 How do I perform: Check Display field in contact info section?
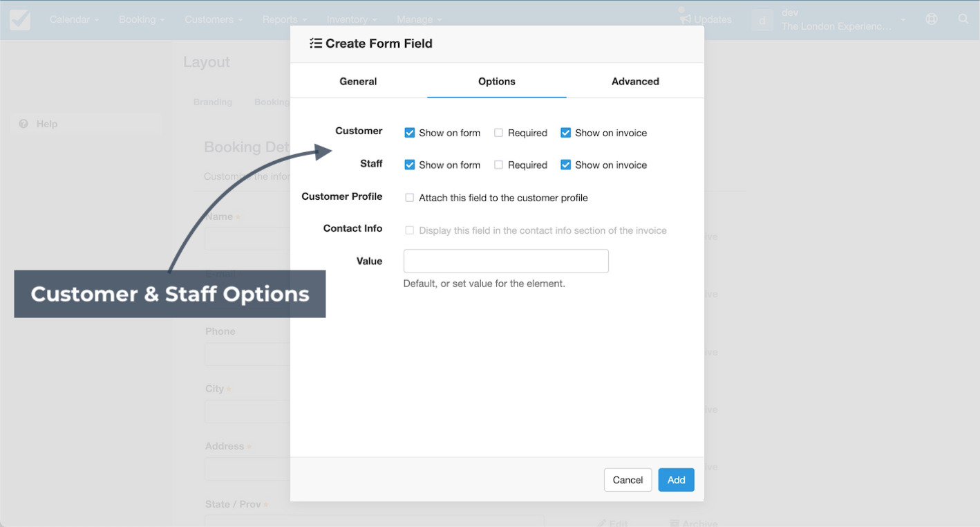click(x=410, y=230)
